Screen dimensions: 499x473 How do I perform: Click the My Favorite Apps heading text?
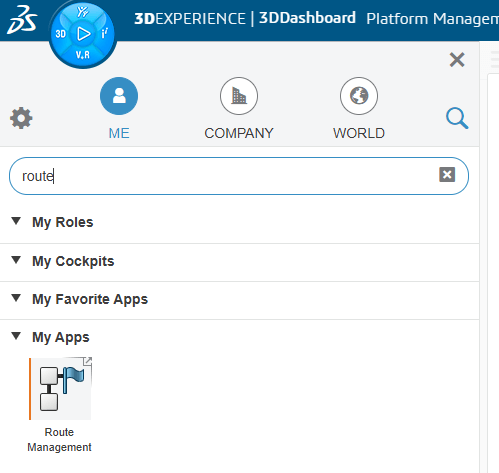click(x=90, y=299)
